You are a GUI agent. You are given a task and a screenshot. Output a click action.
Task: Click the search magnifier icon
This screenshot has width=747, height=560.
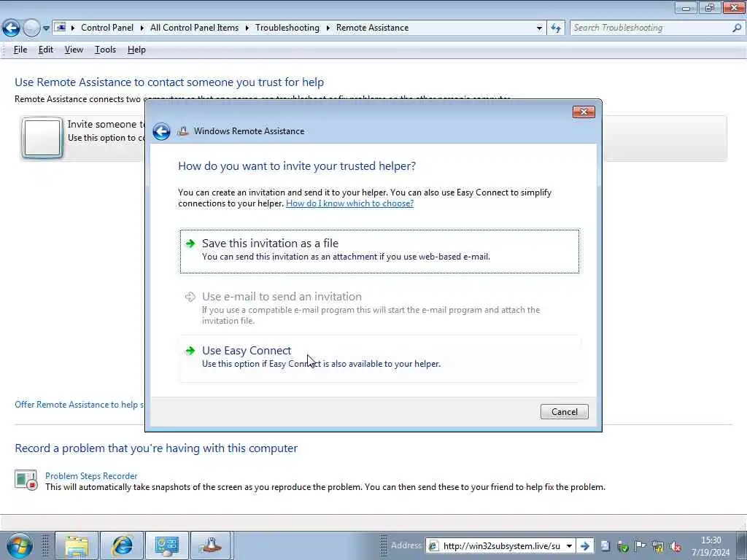point(737,28)
